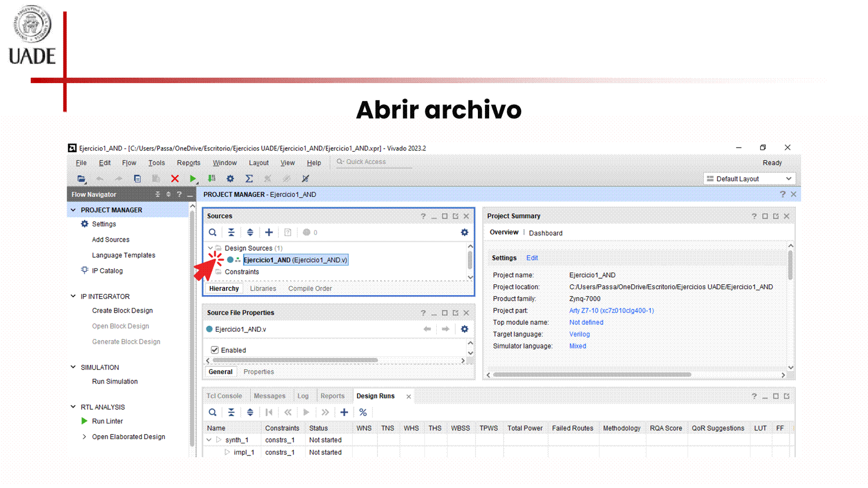Screen dimensions: 868x488
Task: Click the percent icon in Design Runs
Action: [363, 413]
